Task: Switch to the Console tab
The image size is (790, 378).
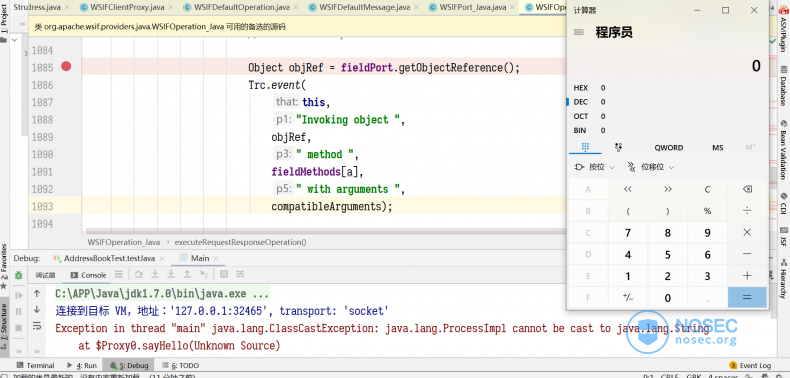Action: click(89, 275)
